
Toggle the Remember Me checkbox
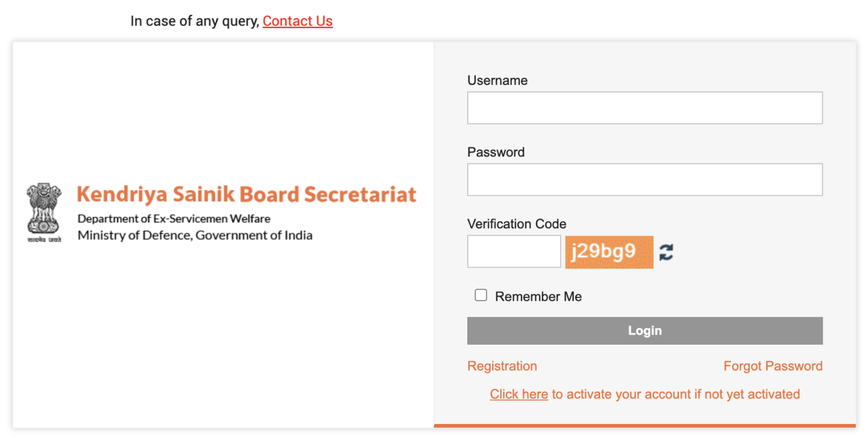click(481, 295)
